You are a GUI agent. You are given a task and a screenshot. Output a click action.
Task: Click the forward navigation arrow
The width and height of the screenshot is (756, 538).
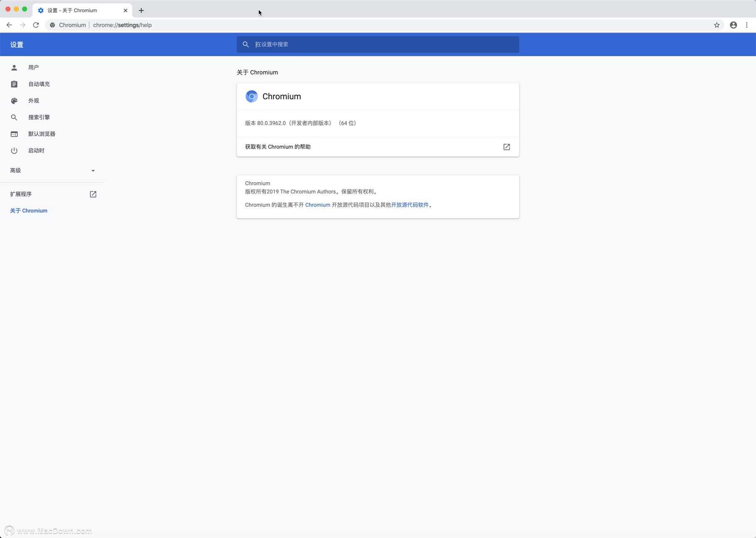click(x=22, y=25)
